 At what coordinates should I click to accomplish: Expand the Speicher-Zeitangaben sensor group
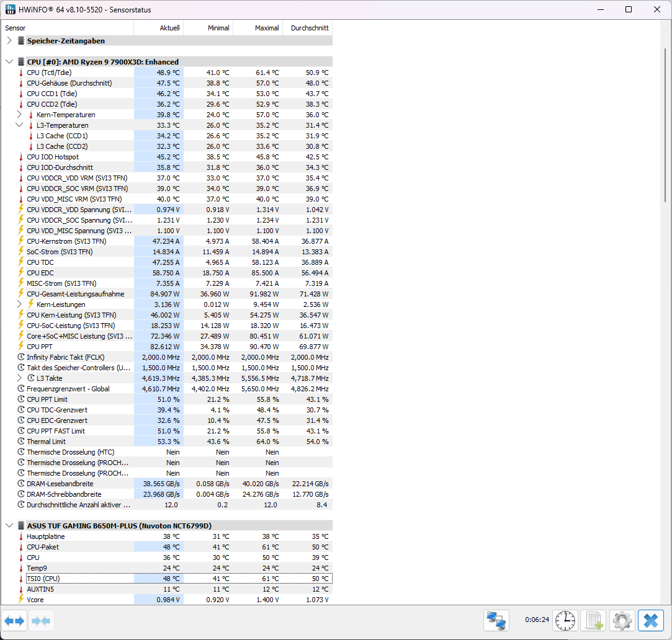tap(9, 41)
